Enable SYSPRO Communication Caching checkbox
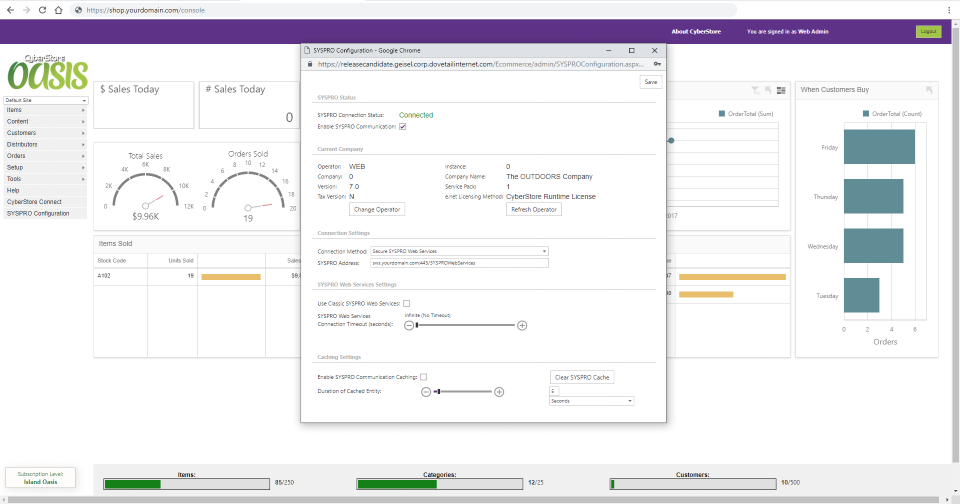 pyautogui.click(x=424, y=377)
